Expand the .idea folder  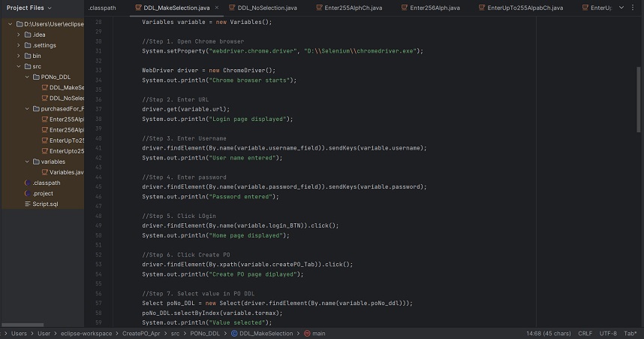coord(19,35)
